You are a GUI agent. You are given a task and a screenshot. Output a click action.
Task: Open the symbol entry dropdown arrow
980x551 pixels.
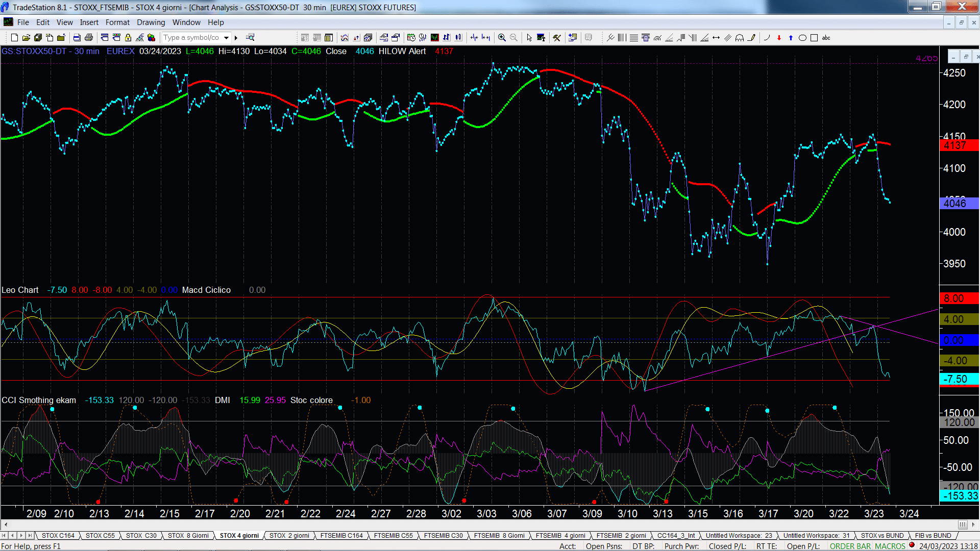coord(226,38)
